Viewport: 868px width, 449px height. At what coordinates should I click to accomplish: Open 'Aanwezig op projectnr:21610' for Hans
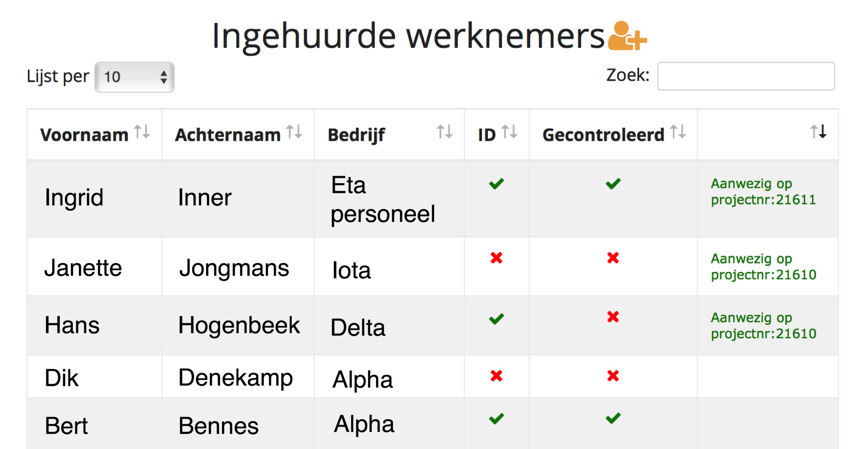coord(763,325)
